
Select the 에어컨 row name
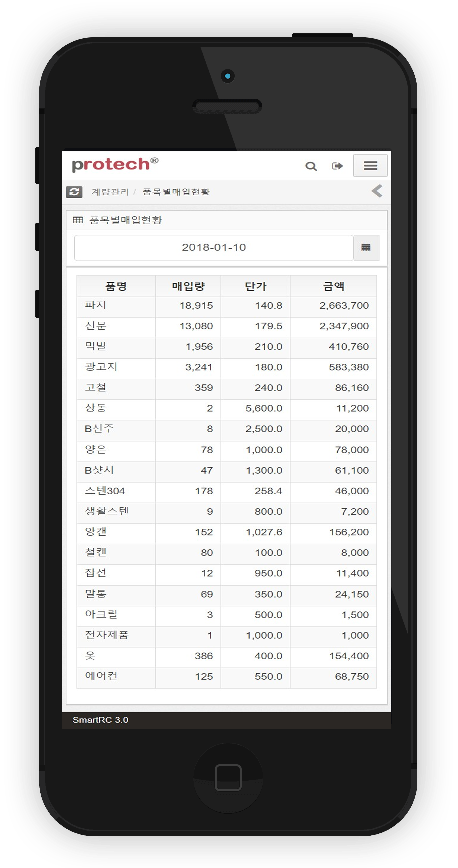tap(101, 676)
